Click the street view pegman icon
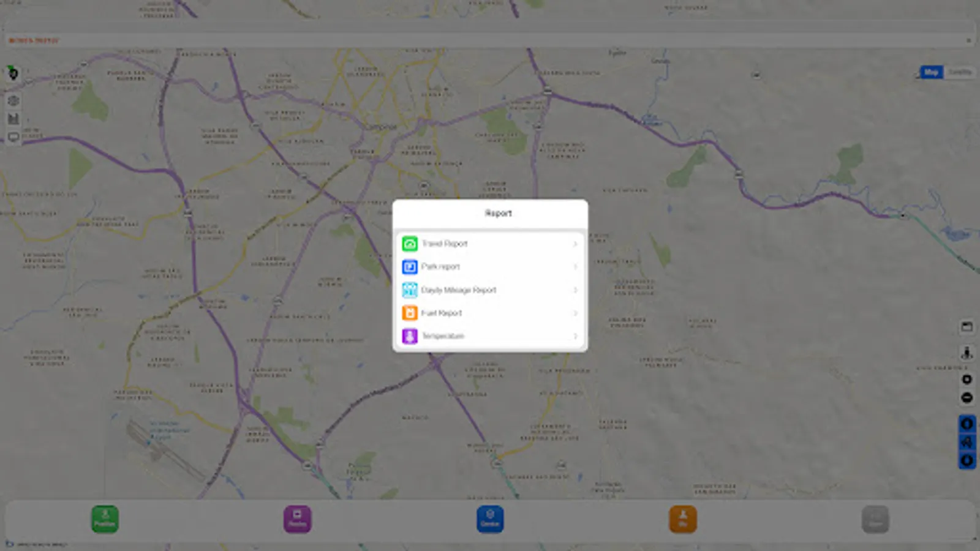 (x=967, y=353)
